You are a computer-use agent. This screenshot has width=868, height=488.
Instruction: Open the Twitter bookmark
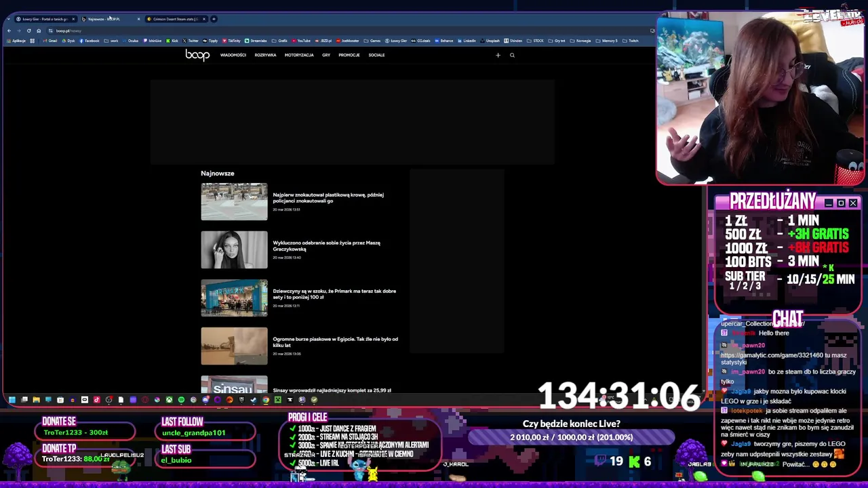(190, 41)
